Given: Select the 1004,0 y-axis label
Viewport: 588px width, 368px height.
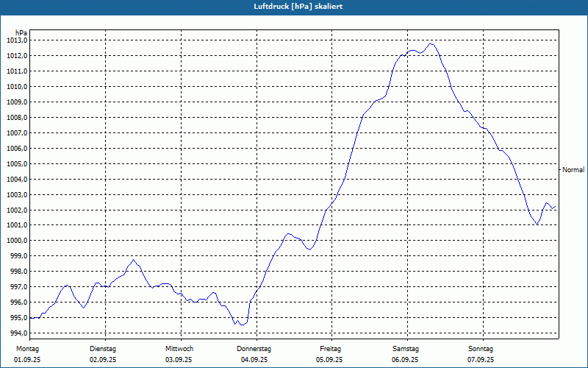Looking at the screenshot, I should 16,179.
